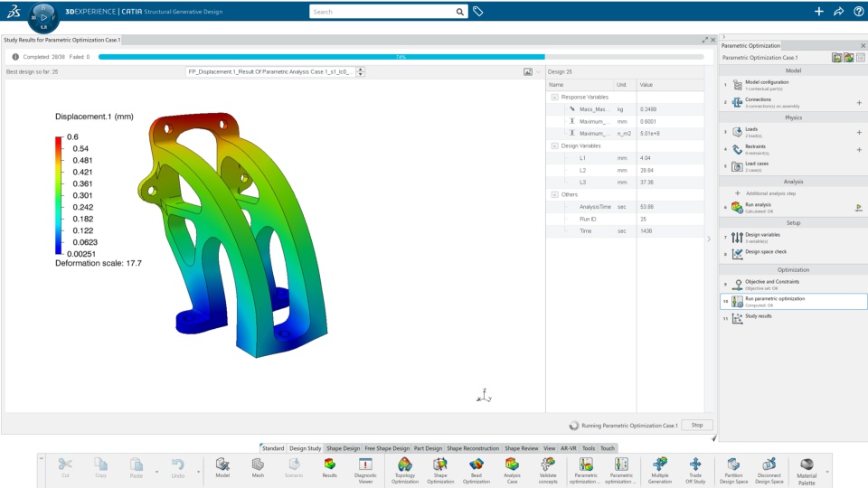Select Disconnect Design Space tool
Screen dimensions: 868x488
click(x=769, y=471)
